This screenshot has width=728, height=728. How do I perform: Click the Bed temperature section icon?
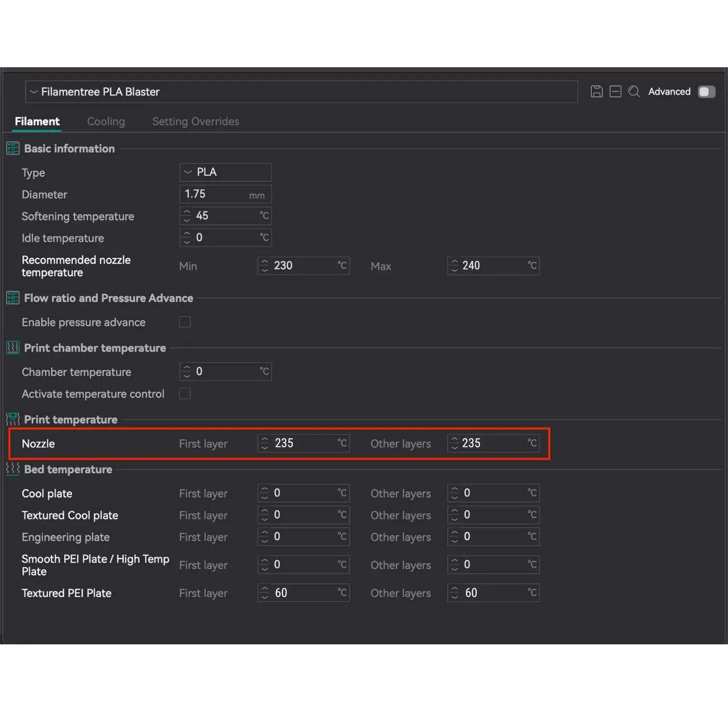13,469
